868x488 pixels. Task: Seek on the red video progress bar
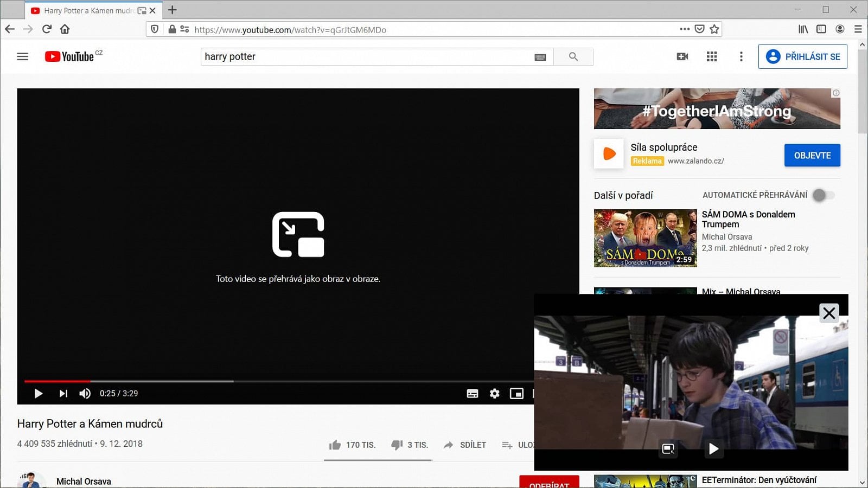pos(58,381)
